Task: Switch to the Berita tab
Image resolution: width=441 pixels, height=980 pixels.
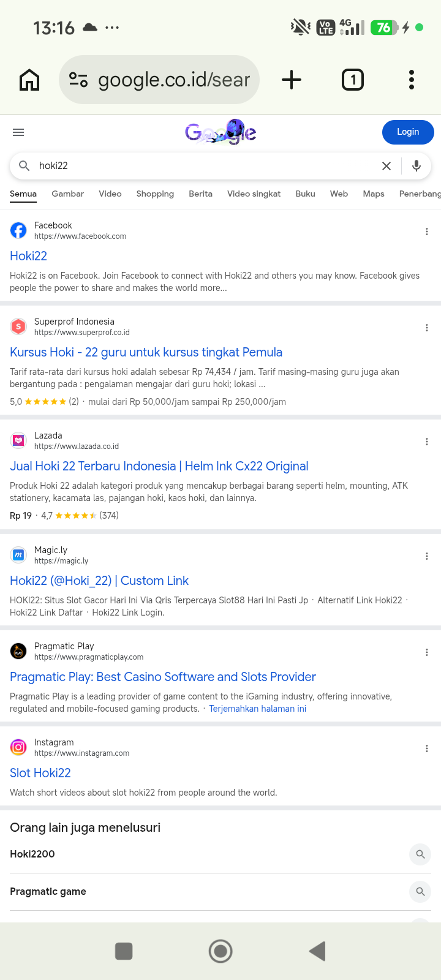Action: point(200,194)
